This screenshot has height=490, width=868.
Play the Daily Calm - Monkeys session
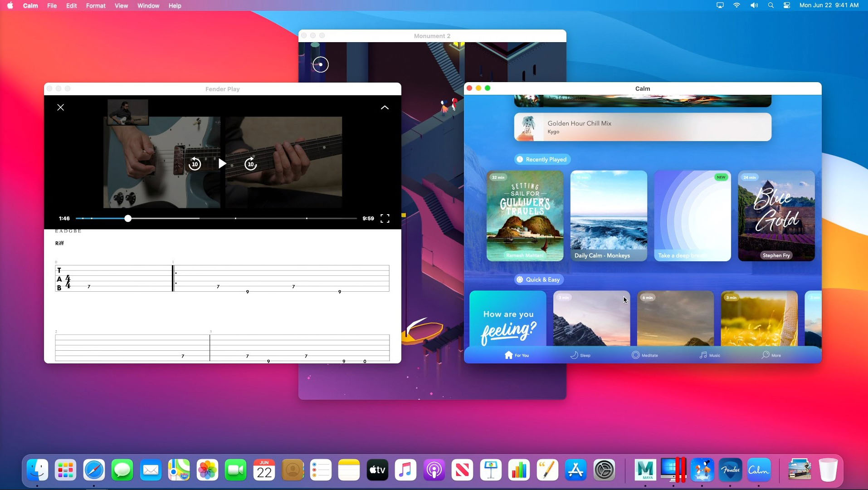(x=608, y=216)
